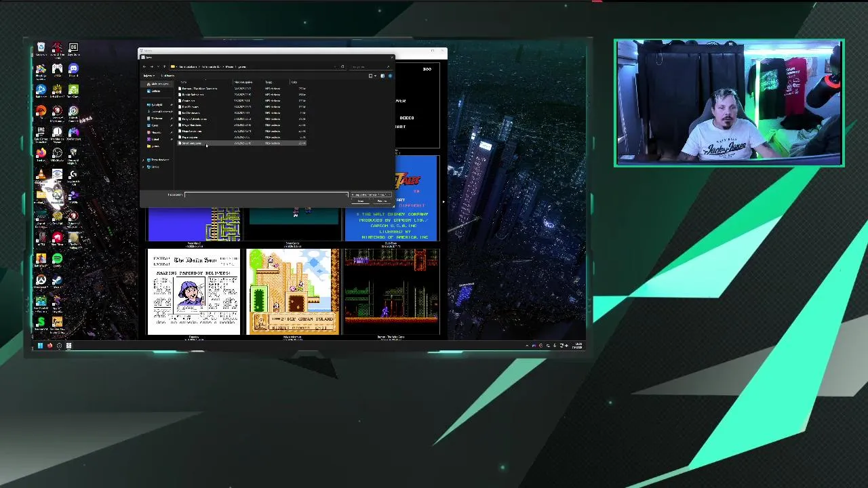
Task: Select the Kirby's Adventure thumbnail in emulator window
Action: coord(292,292)
